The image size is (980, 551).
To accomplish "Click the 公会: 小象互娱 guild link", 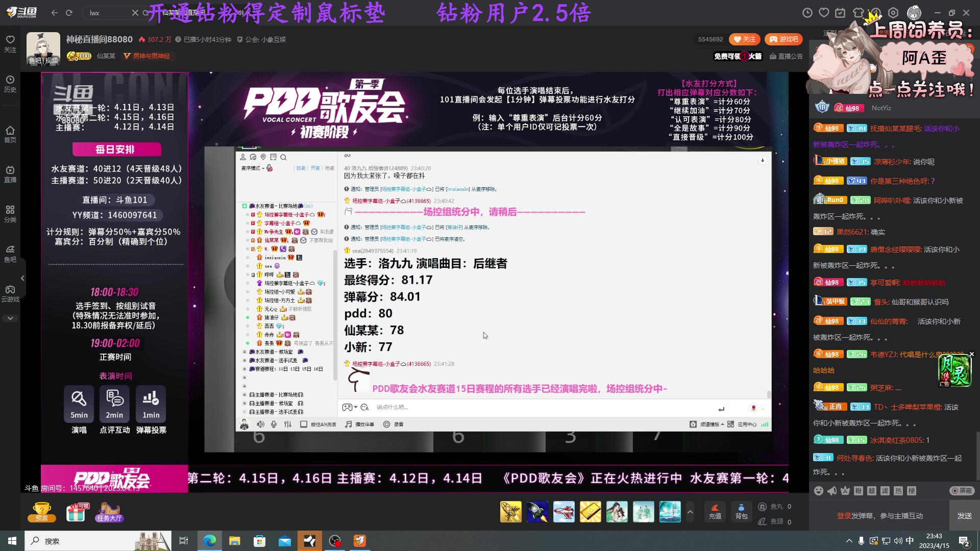I will [261, 39].
